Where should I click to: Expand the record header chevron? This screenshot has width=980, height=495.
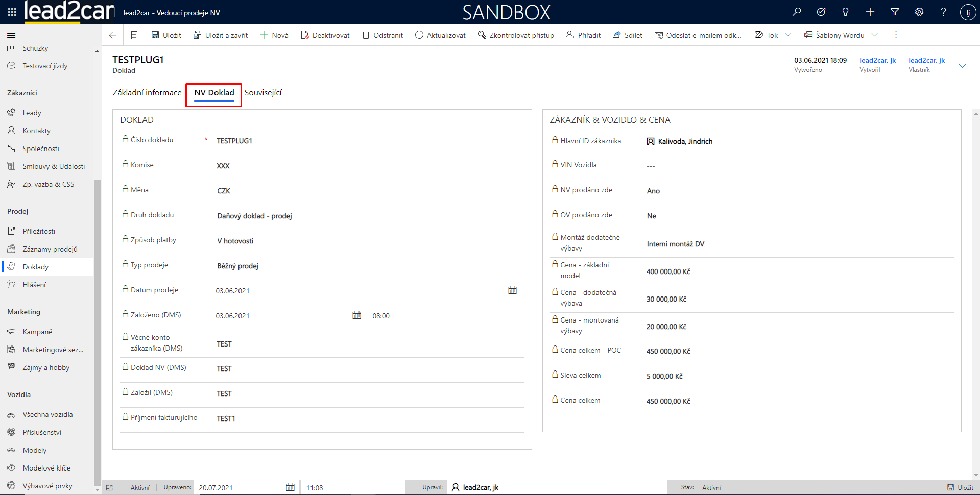point(962,65)
